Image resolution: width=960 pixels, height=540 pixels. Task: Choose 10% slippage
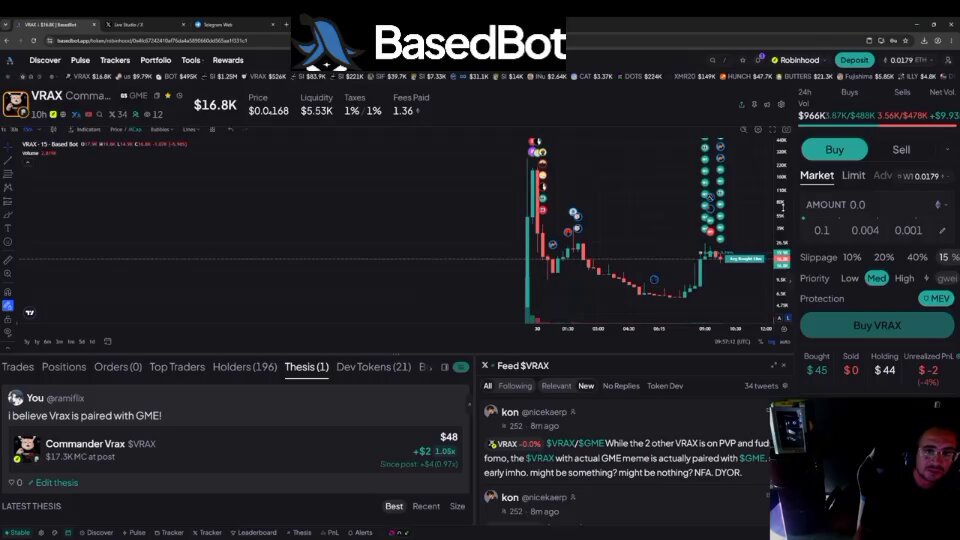pos(852,258)
